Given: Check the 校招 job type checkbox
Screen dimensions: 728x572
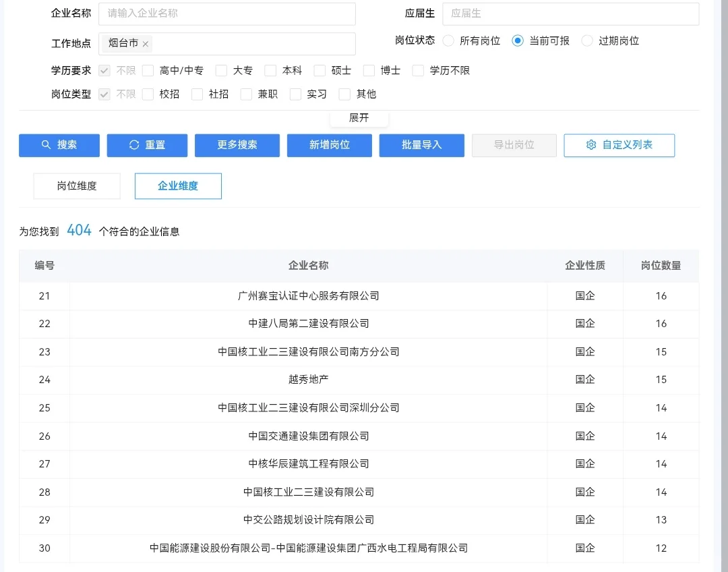Looking at the screenshot, I should 148,94.
